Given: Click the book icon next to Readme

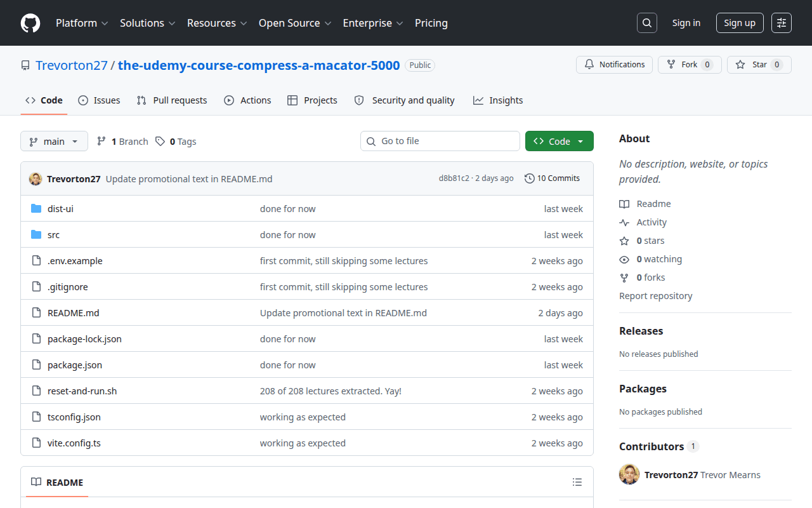Looking at the screenshot, I should [x=624, y=204].
